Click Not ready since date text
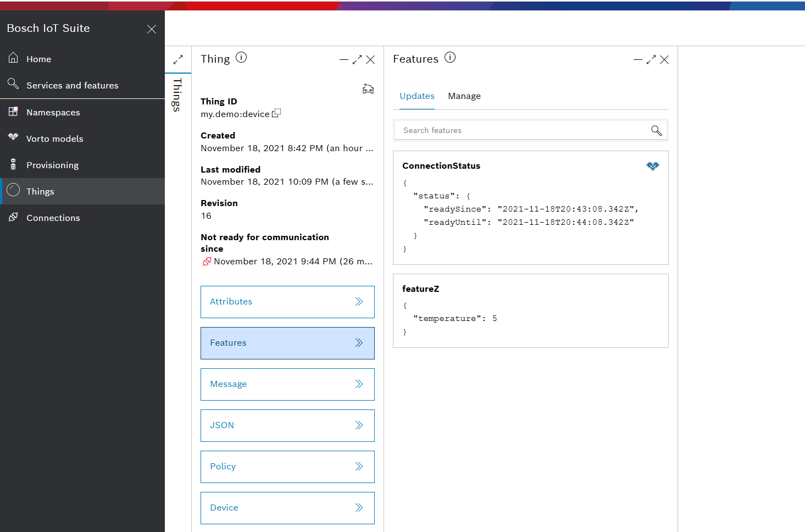The height and width of the screenshot is (532, 805). 293,262
